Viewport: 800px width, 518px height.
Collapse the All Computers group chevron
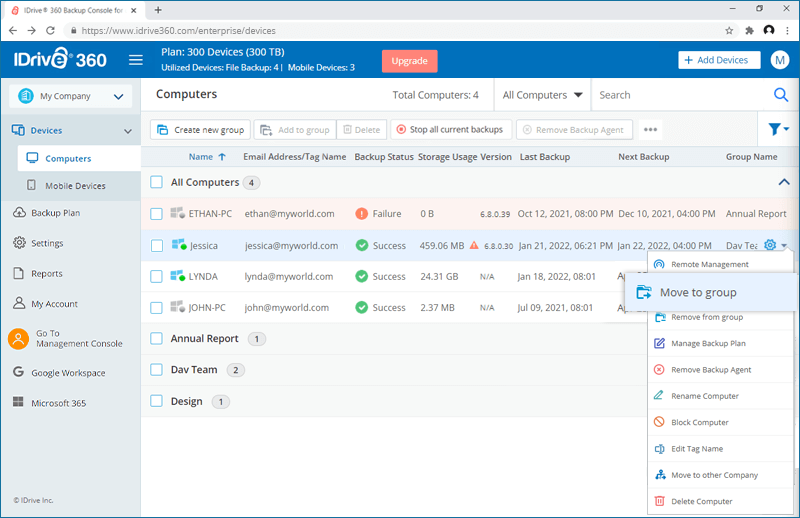[784, 182]
